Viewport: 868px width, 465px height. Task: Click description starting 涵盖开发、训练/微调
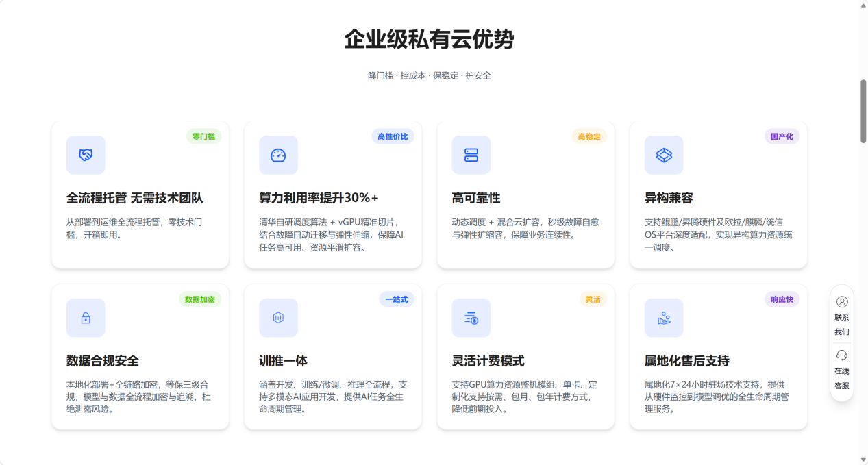click(333, 397)
